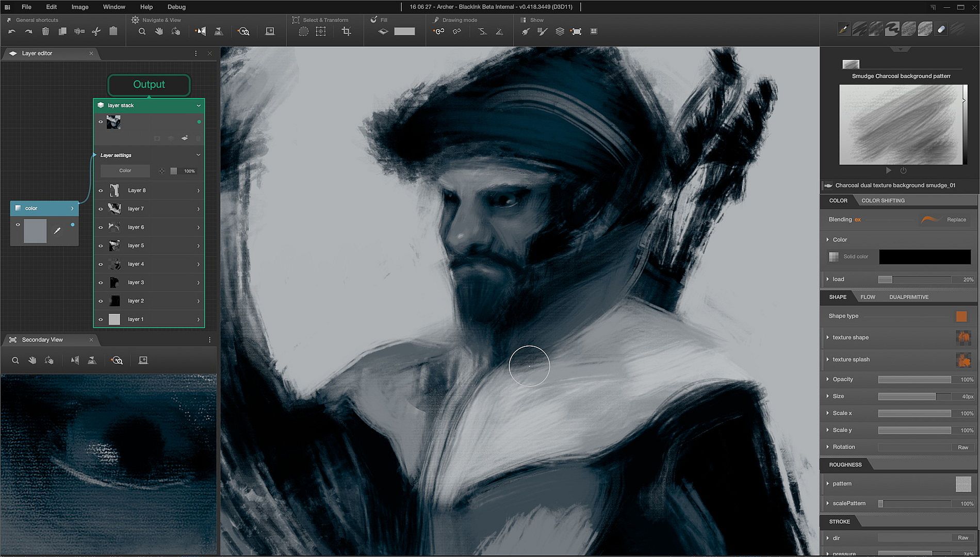Select the lasso selection tool

(x=304, y=31)
